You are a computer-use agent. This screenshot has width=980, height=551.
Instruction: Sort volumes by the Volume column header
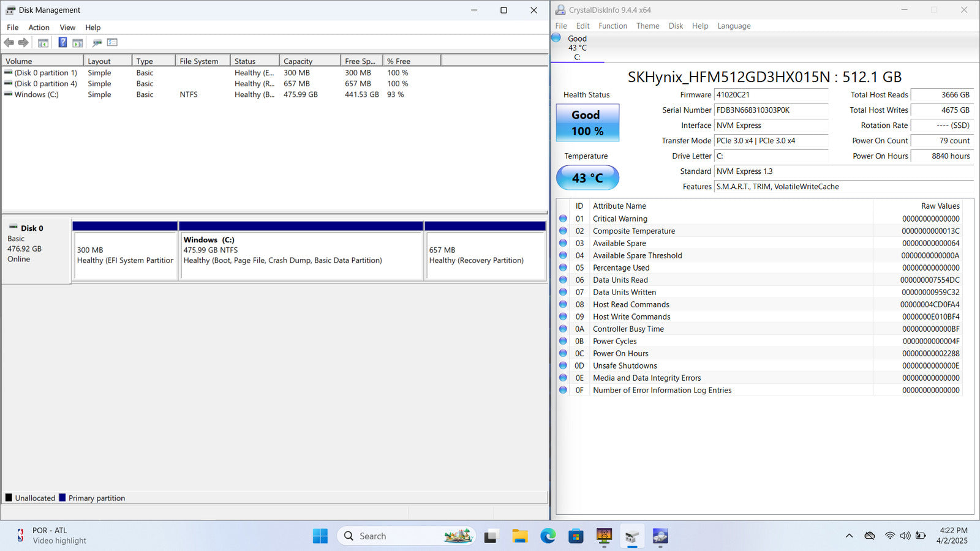(42, 61)
